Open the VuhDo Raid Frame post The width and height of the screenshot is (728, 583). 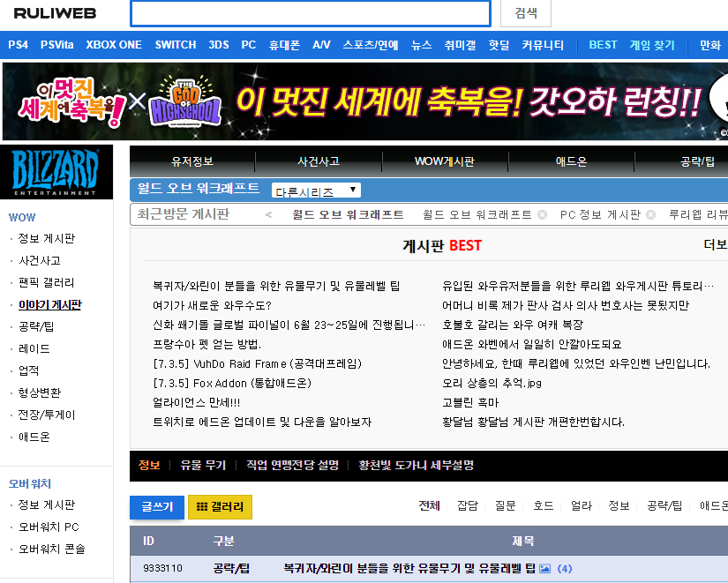coord(257,364)
